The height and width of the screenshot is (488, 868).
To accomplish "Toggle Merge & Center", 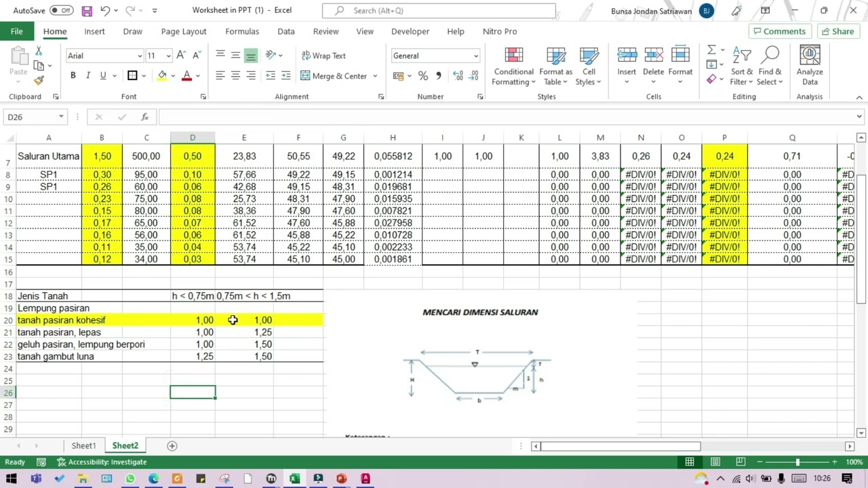I will coord(334,76).
